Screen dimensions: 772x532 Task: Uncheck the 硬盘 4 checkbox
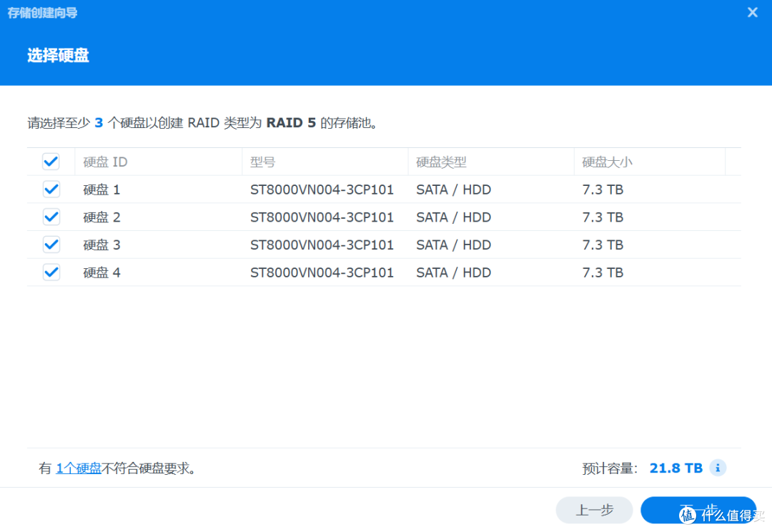coord(50,272)
